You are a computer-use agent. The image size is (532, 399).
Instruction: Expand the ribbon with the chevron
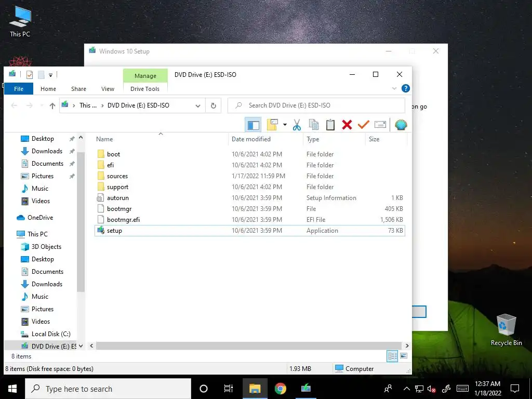[394, 88]
